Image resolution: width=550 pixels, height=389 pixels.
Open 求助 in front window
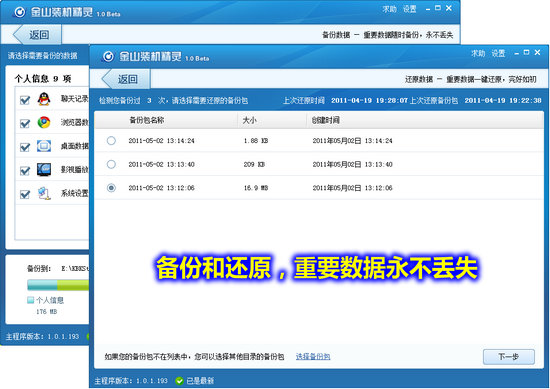tap(478, 53)
